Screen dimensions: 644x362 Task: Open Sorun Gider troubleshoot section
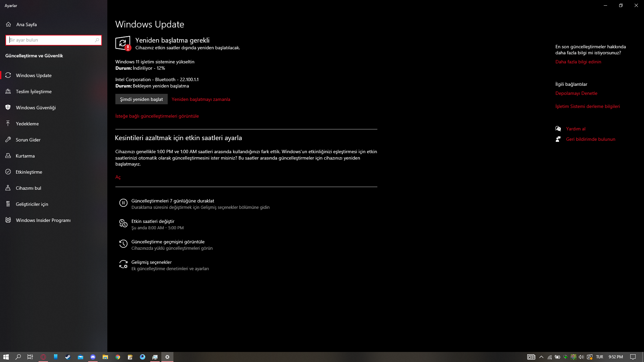pos(54,140)
